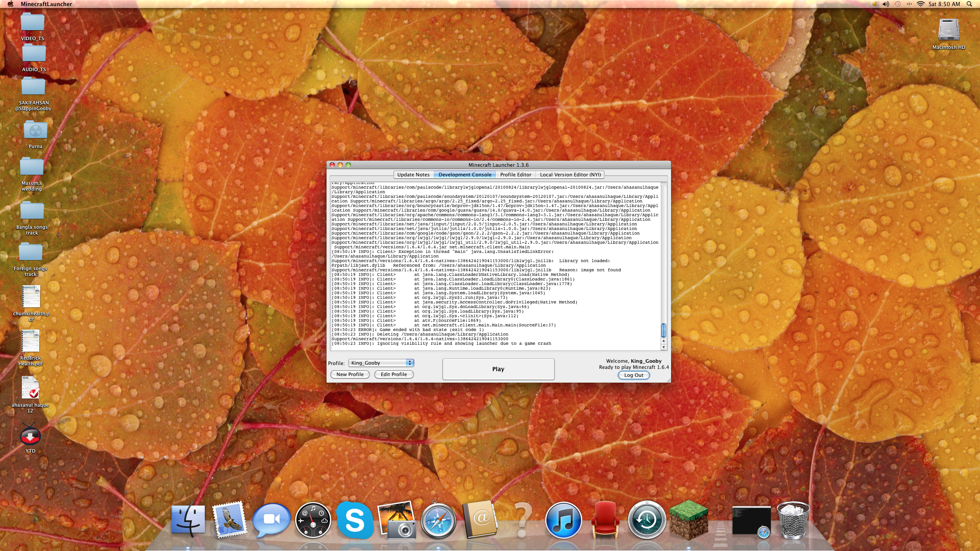Click the console scrollbar down arrow
980x551 pixels.
(x=663, y=347)
